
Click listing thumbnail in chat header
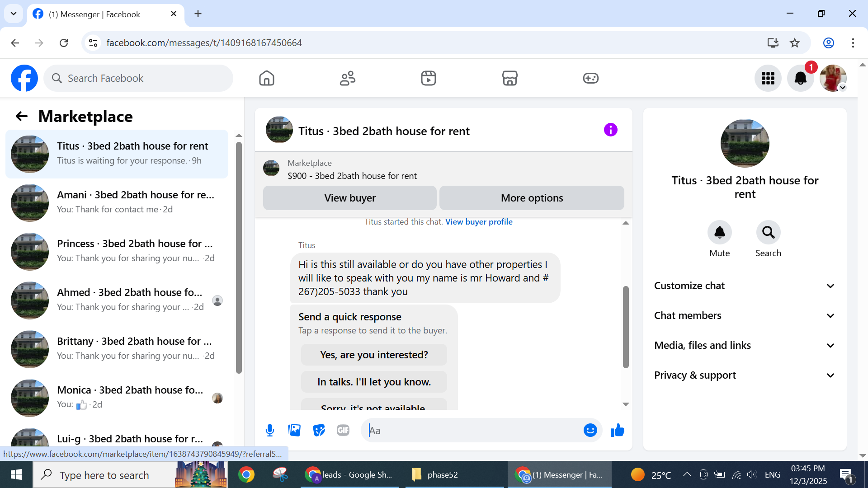pos(279,130)
